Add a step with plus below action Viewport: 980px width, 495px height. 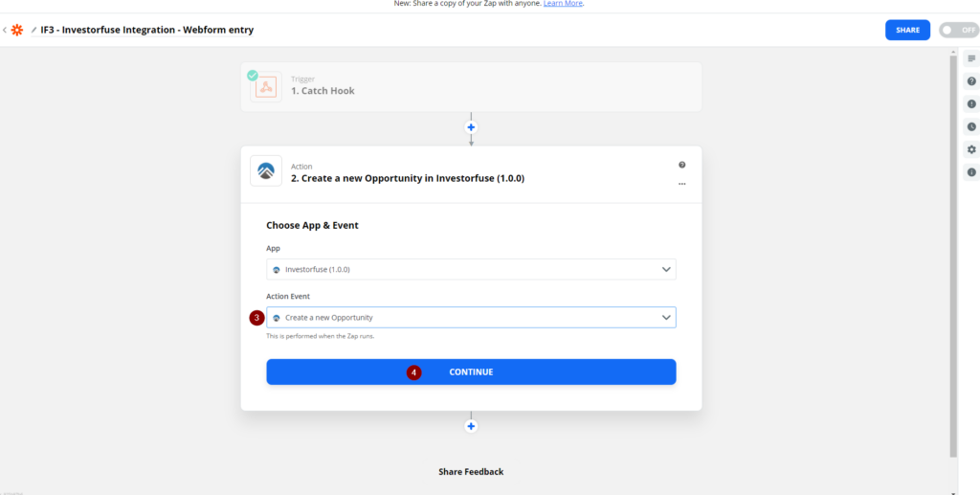(x=471, y=426)
